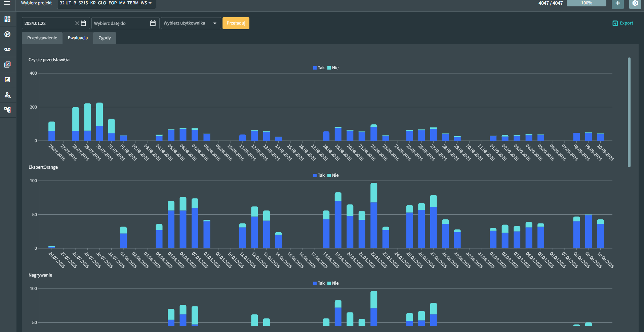
Task: Open the checklist tasks sidebar icon
Action: tap(7, 65)
